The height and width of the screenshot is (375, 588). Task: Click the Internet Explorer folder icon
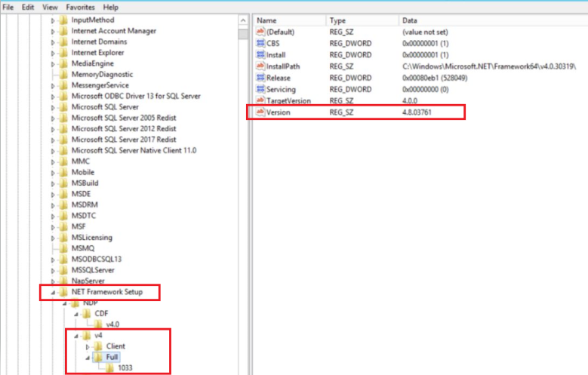pyautogui.click(x=63, y=53)
